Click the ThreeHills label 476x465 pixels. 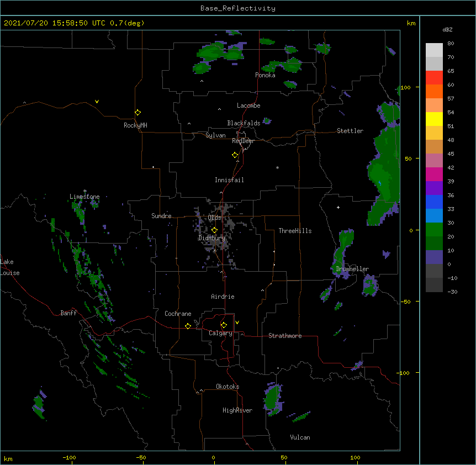(x=295, y=231)
